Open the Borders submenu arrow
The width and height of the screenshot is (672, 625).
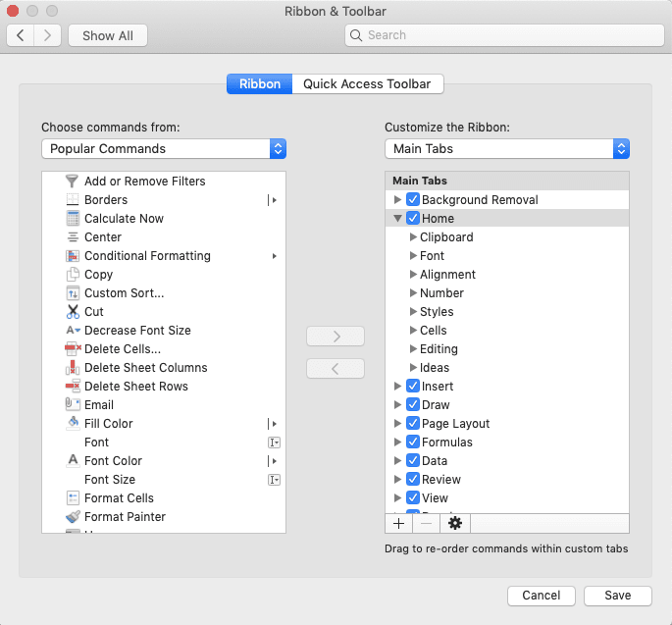pyautogui.click(x=273, y=200)
